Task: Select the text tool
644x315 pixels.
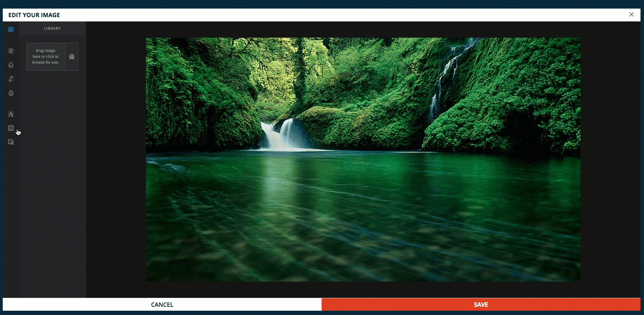Action: pyautogui.click(x=11, y=114)
